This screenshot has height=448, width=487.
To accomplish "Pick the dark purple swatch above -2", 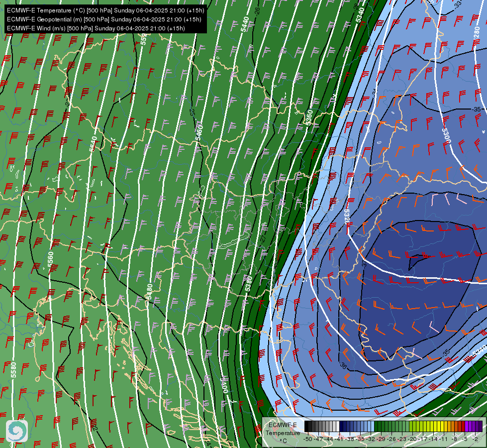I will (x=477, y=426).
